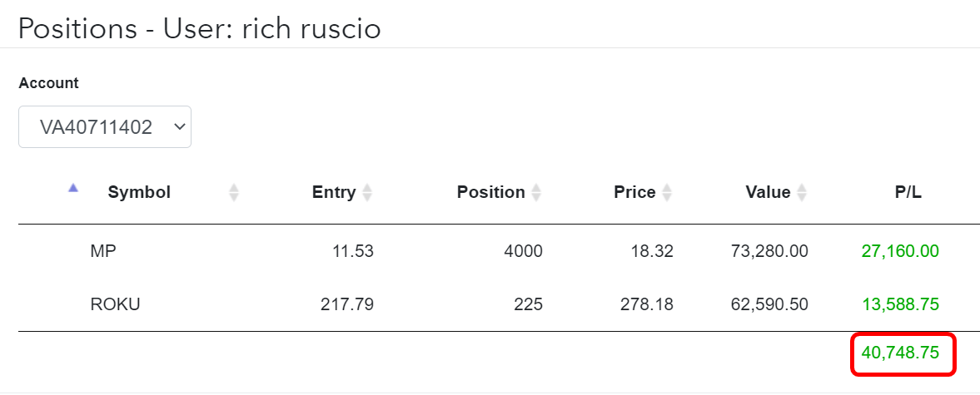980x395 pixels.
Task: Click the Entry column header
Action: 333,193
